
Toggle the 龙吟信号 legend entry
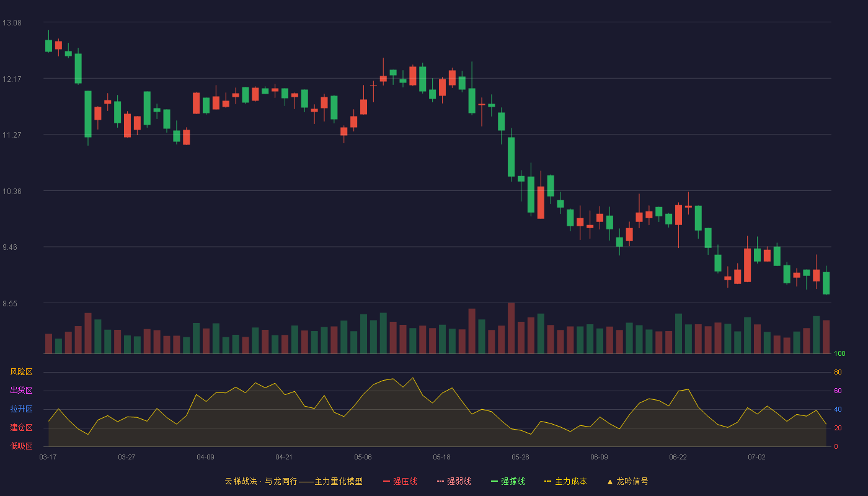[x=627, y=481]
